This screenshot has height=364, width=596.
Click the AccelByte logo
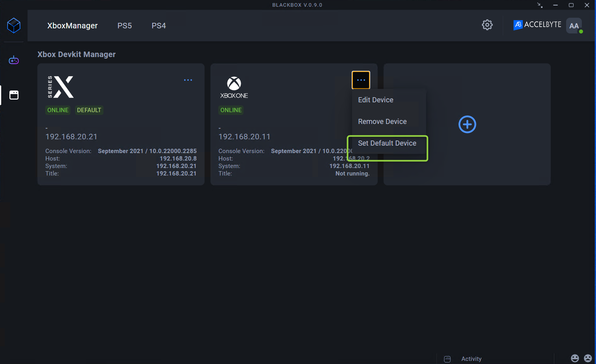[537, 25]
